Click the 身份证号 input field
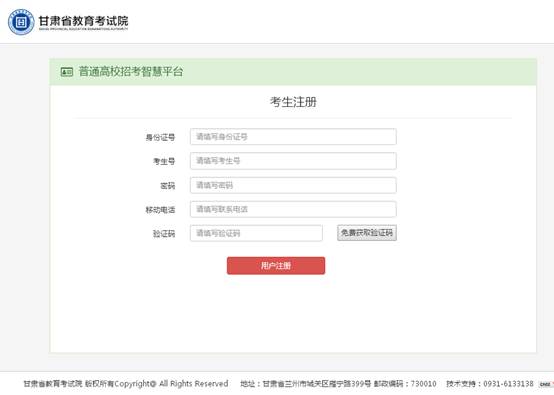This screenshot has width=554, height=395. (293, 137)
